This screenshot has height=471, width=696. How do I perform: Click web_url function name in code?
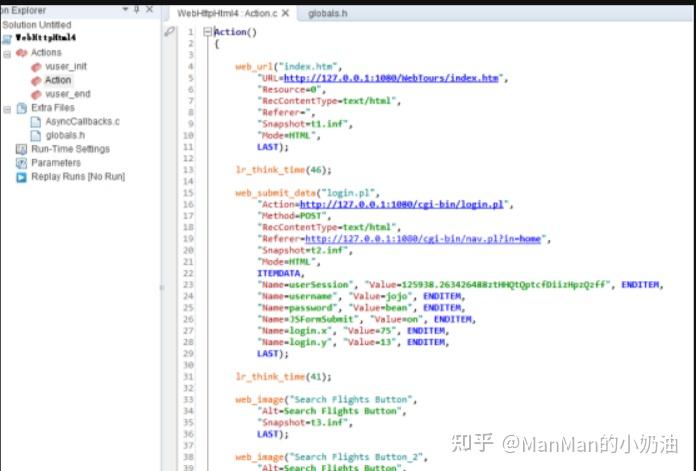tap(254, 67)
